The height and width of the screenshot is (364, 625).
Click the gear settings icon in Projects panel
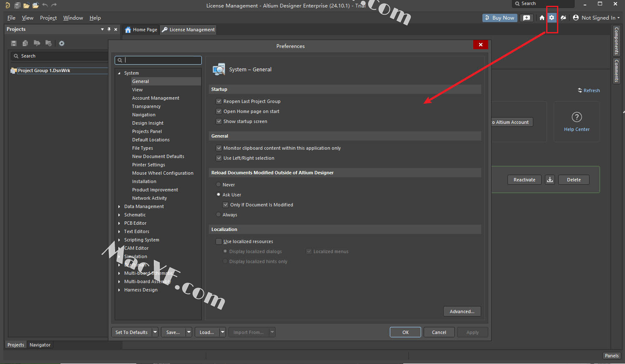tap(62, 43)
